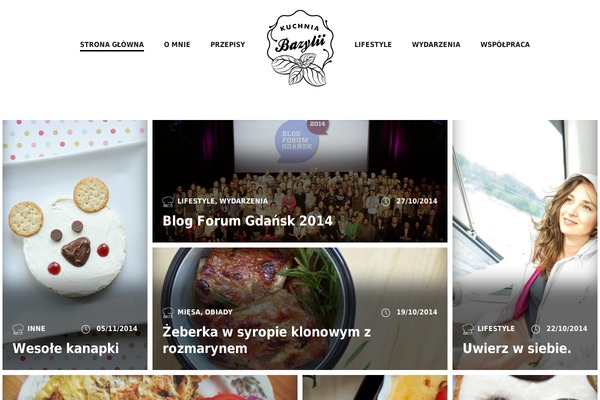
Task: Visit the Współpraca page
Action: [505, 45]
